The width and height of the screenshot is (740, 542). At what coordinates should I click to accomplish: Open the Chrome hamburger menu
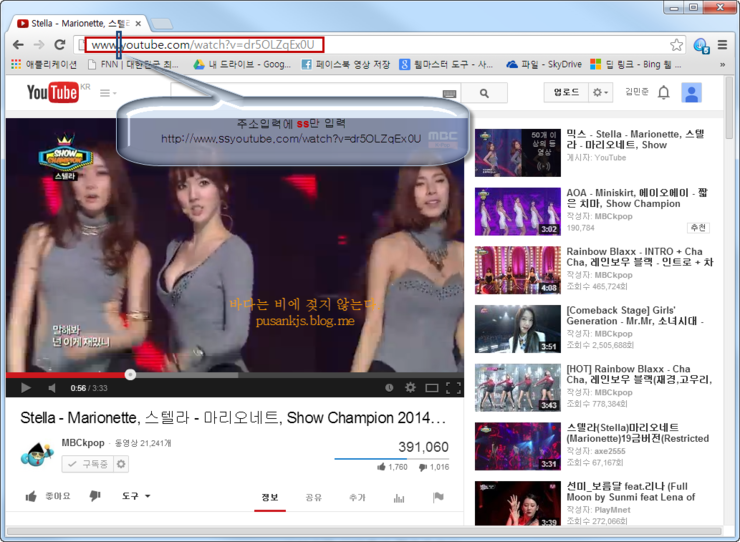[x=722, y=45]
